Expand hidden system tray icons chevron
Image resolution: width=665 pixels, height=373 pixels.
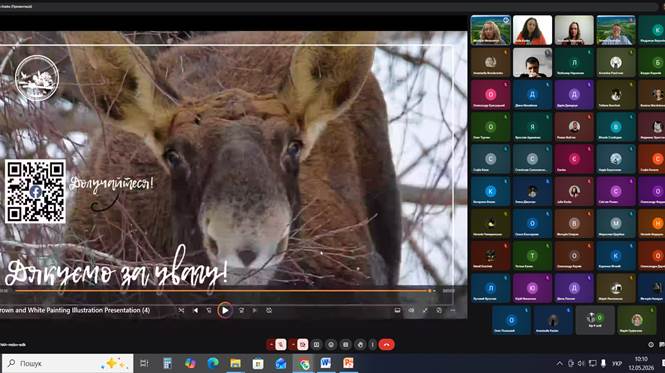pos(560,364)
